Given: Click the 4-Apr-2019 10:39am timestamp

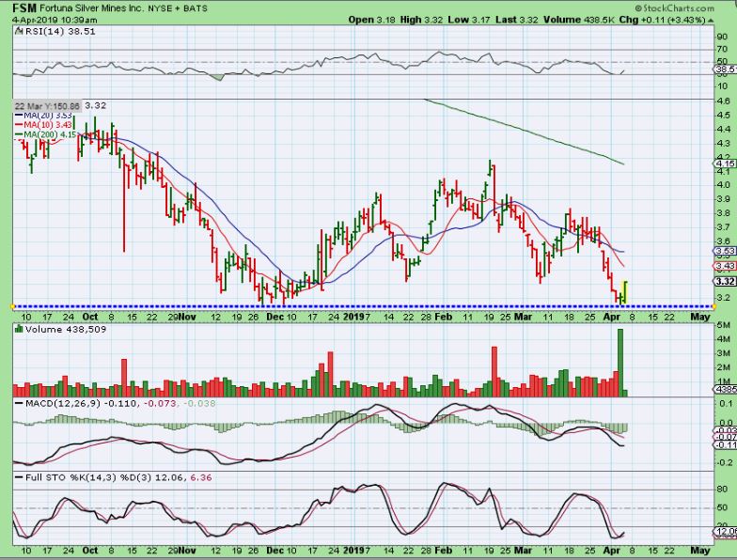Looking at the screenshot, I should tap(55, 20).
